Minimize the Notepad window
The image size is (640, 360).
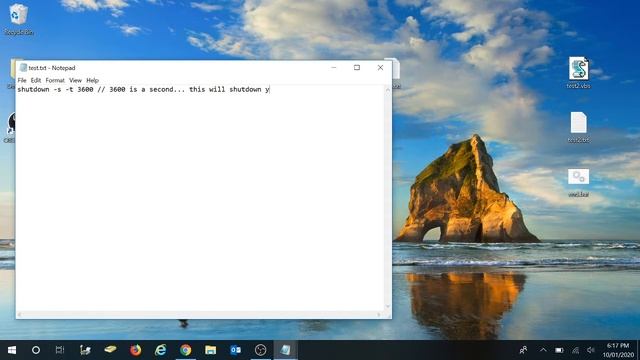coord(333,67)
